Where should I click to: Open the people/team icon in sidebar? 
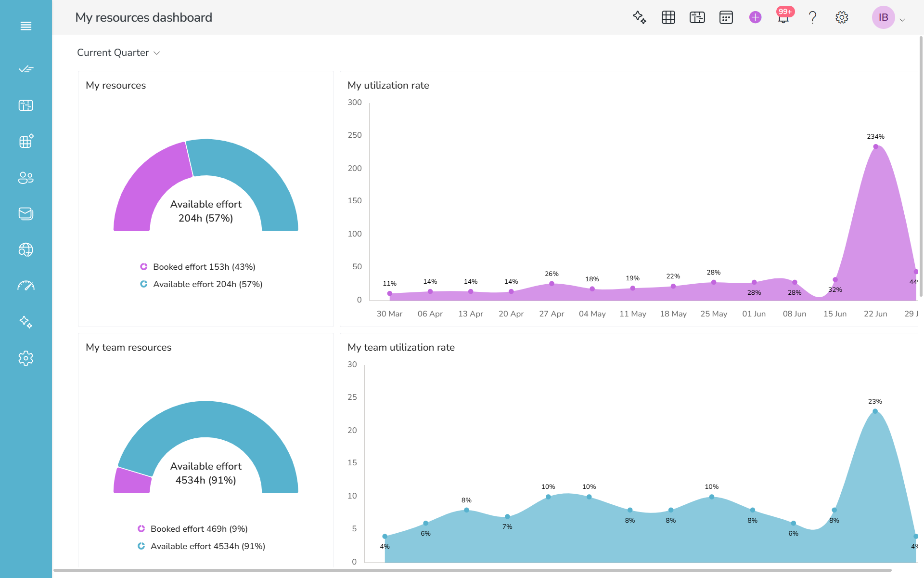(26, 178)
